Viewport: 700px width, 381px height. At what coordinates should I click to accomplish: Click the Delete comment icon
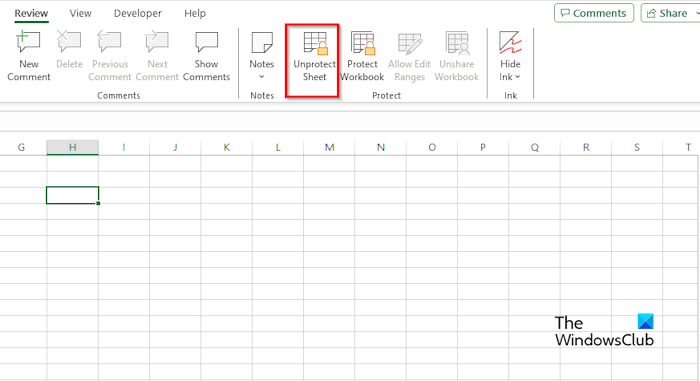pyautogui.click(x=69, y=50)
